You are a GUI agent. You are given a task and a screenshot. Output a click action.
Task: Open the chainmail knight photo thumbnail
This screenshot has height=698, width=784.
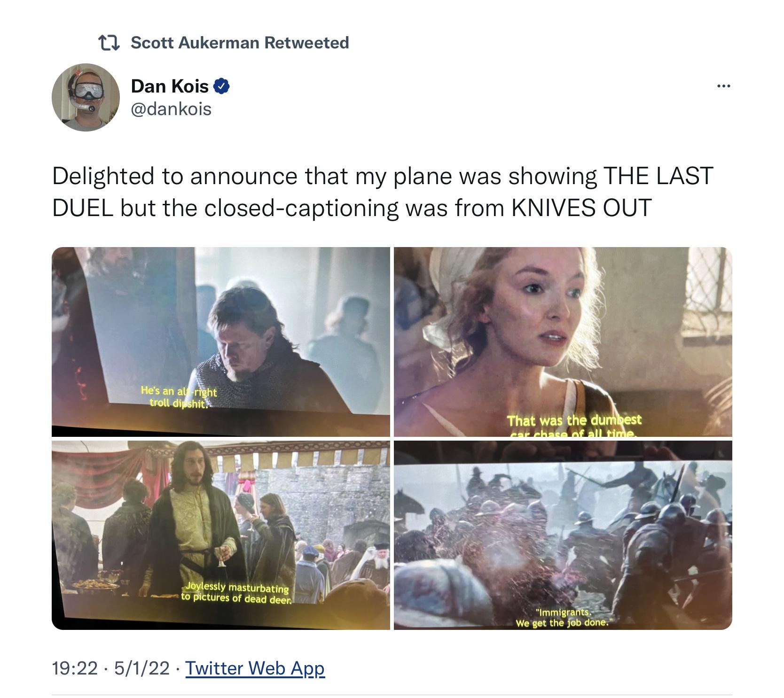click(221, 342)
